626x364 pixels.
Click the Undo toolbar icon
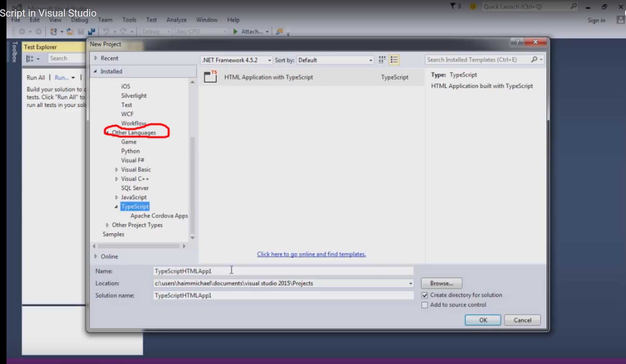[106, 32]
